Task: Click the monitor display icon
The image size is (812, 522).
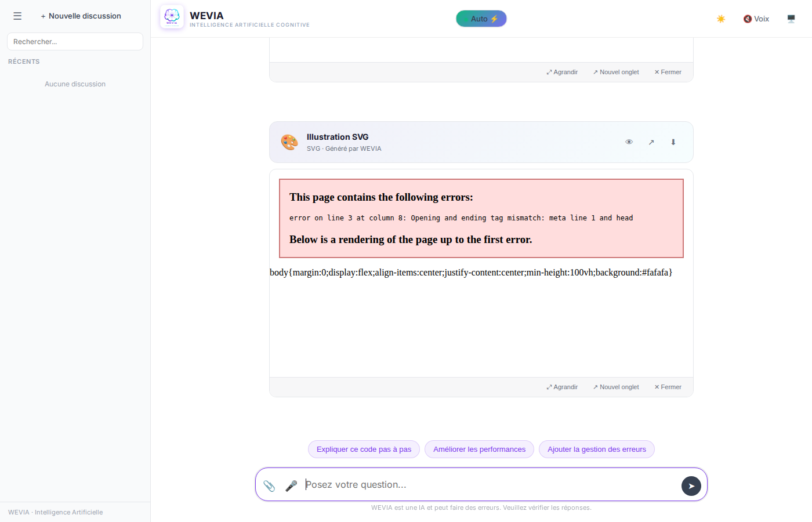Action: pyautogui.click(x=791, y=19)
